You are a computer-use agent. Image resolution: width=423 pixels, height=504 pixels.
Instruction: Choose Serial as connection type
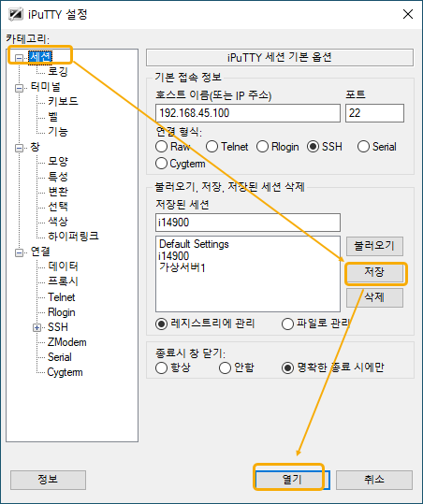[363, 147]
